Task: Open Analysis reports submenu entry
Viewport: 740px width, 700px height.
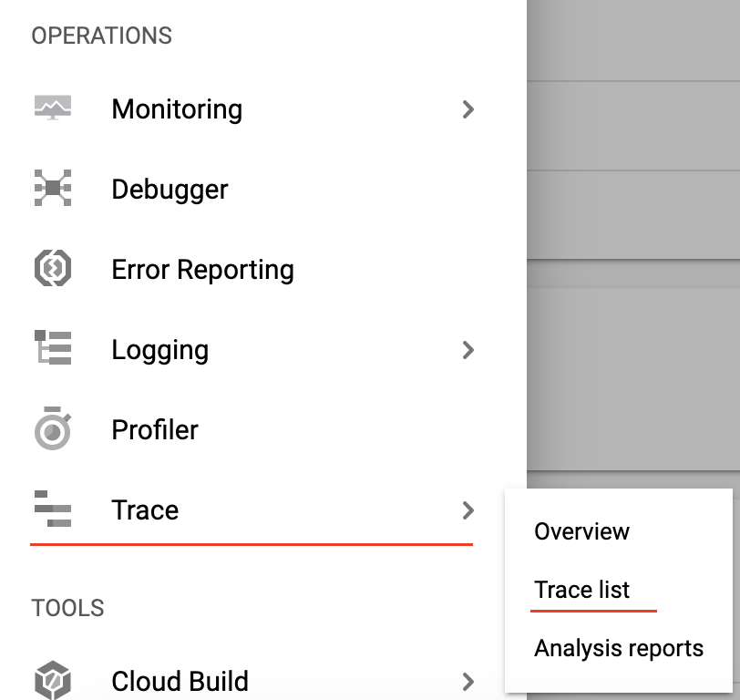Action: pos(619,648)
